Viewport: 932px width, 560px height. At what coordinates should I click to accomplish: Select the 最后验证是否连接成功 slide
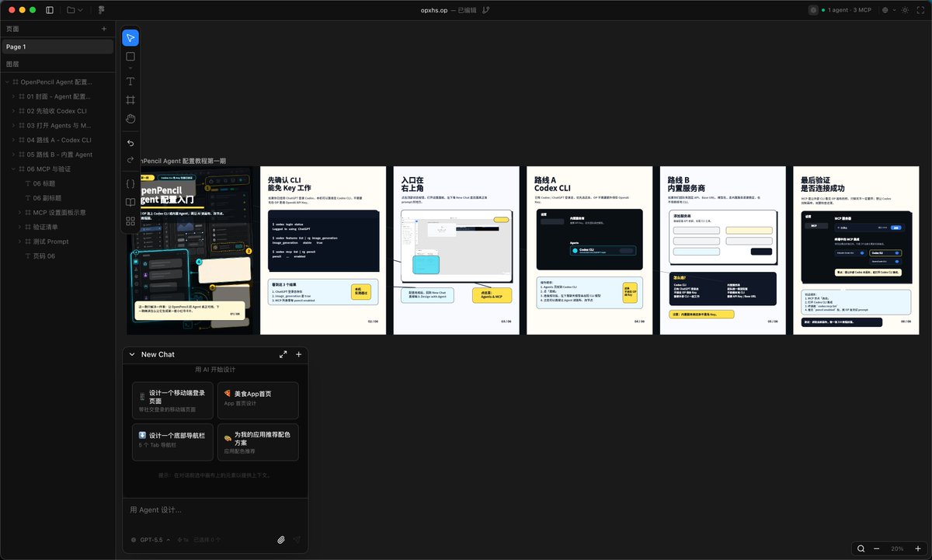(856, 250)
